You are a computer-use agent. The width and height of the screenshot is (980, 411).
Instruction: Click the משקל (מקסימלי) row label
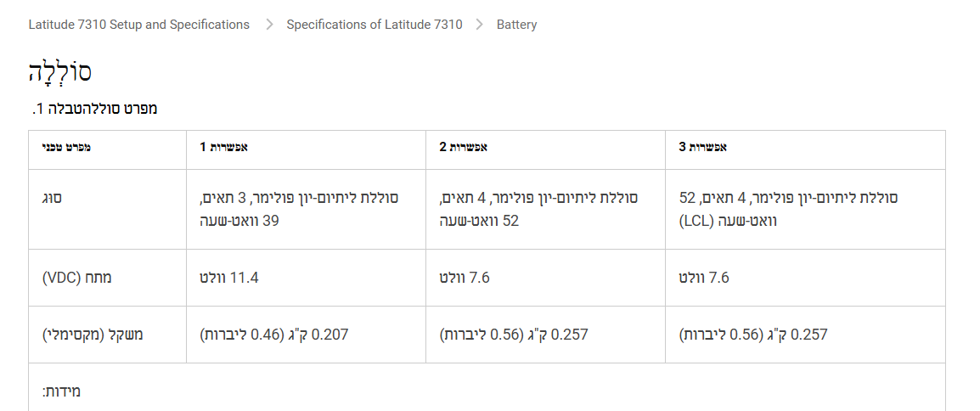93,335
